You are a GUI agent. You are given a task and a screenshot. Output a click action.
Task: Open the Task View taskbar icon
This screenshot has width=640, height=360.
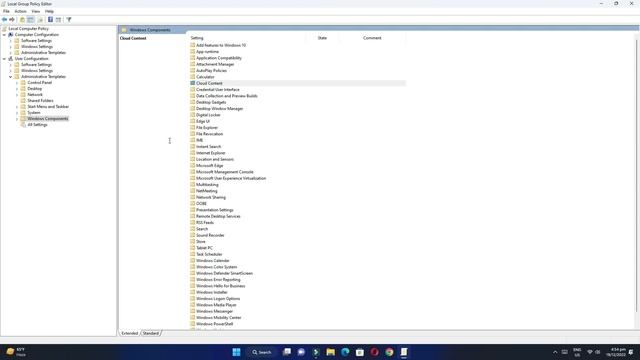point(287,352)
